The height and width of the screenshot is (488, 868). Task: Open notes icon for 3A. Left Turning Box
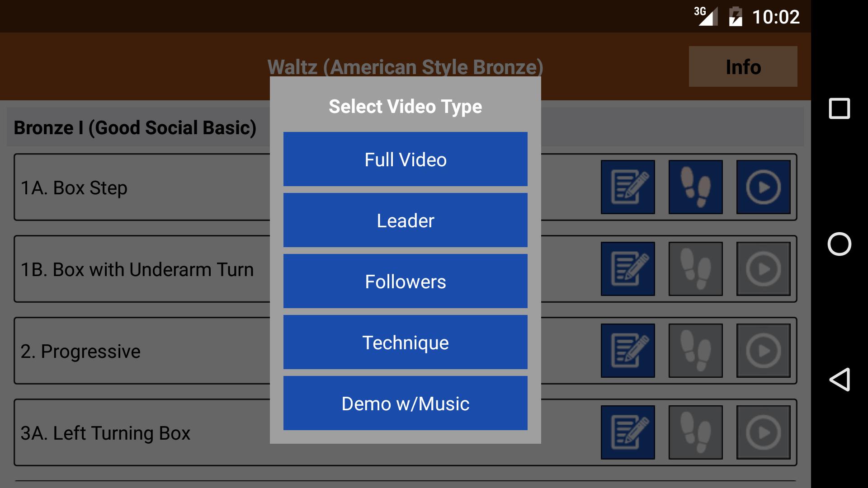pyautogui.click(x=627, y=432)
